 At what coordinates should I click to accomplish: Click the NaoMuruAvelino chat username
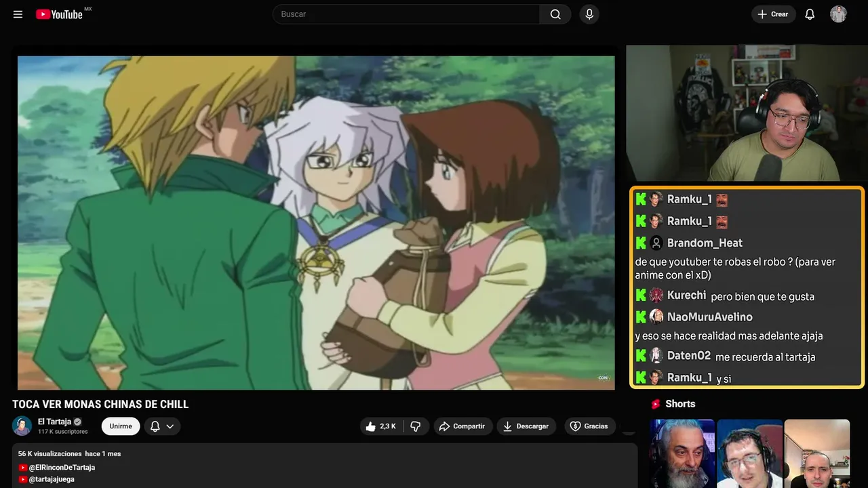point(709,317)
